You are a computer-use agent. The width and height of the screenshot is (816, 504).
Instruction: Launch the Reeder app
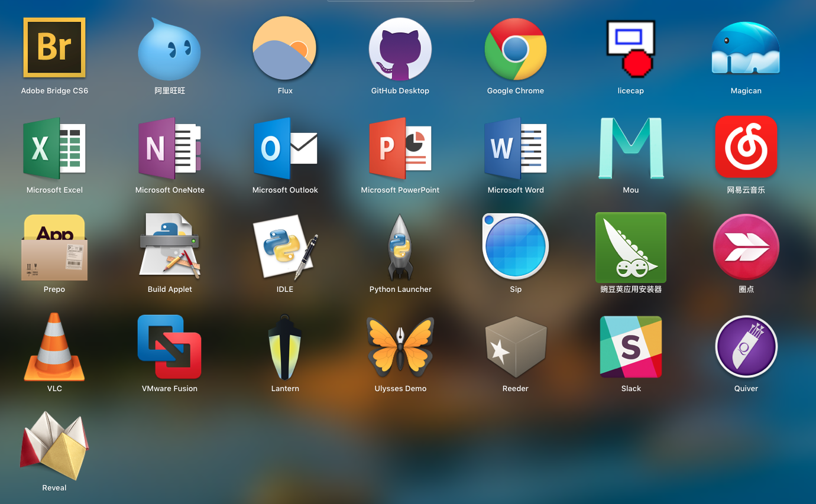point(516,347)
